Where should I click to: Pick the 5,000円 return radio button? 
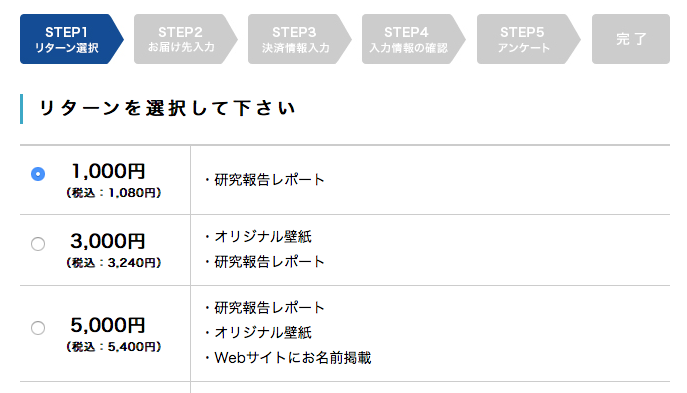click(x=38, y=328)
